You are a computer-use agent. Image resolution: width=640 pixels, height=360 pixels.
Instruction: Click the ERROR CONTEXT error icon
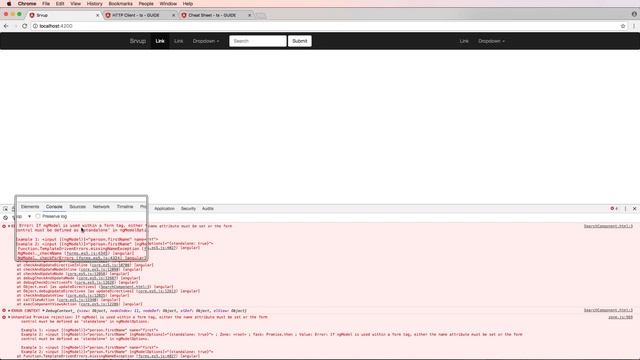click(4, 311)
